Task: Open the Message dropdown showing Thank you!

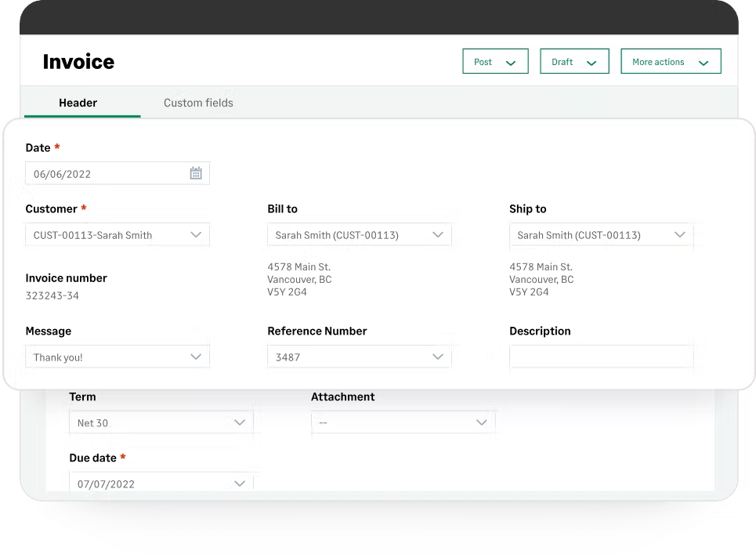Action: [118, 357]
